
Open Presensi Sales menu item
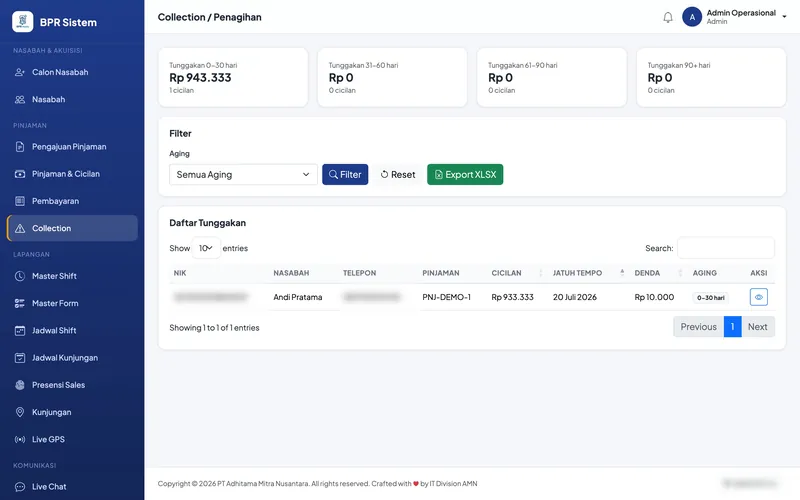coord(72,385)
